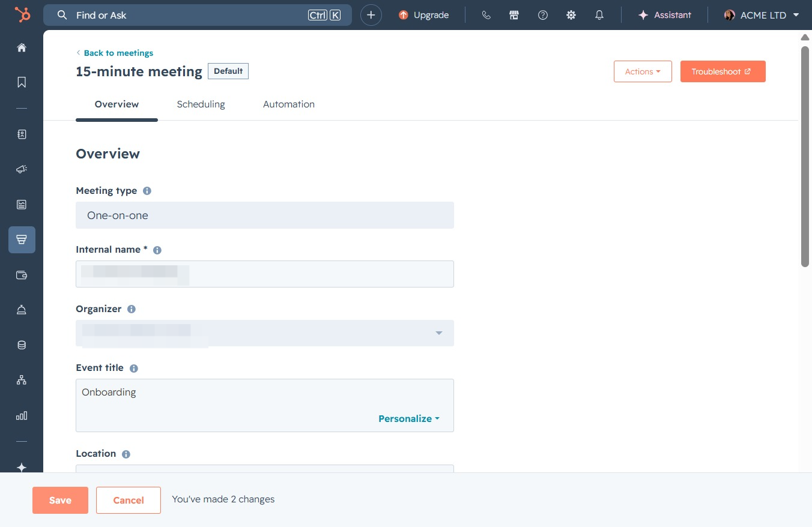Click the Find or Ask search field
812x527 pixels.
198,15
